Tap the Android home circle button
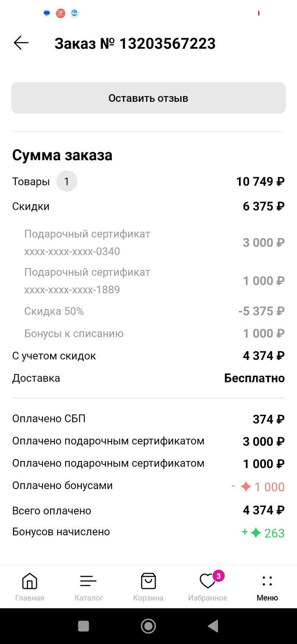 [148, 626]
